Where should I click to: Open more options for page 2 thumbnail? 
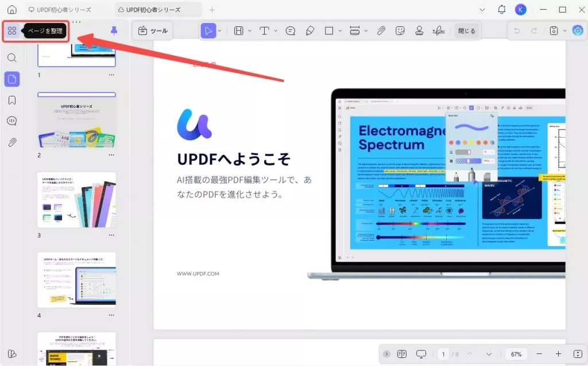111,155
